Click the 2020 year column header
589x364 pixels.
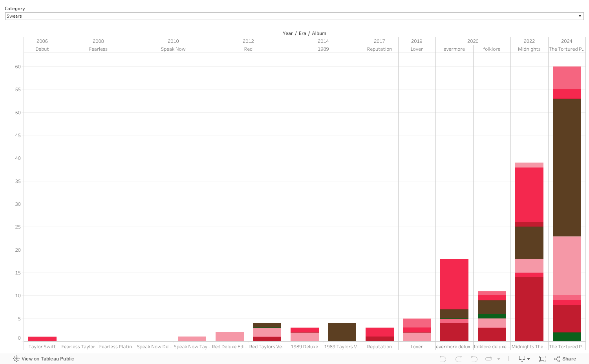click(473, 41)
